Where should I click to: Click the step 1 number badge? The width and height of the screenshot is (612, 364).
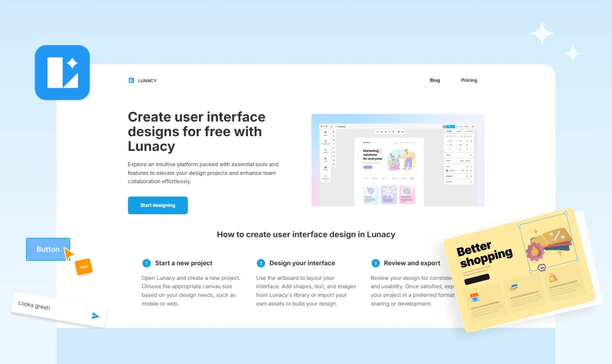[x=146, y=263]
